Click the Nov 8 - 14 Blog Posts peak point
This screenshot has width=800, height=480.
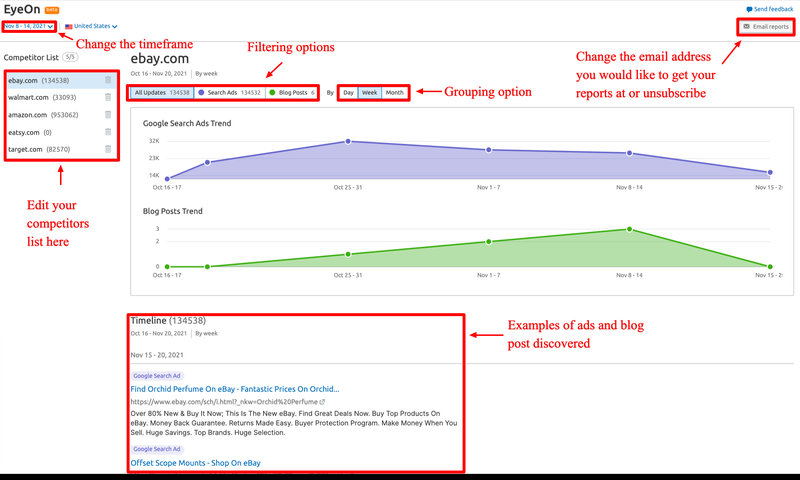629,230
